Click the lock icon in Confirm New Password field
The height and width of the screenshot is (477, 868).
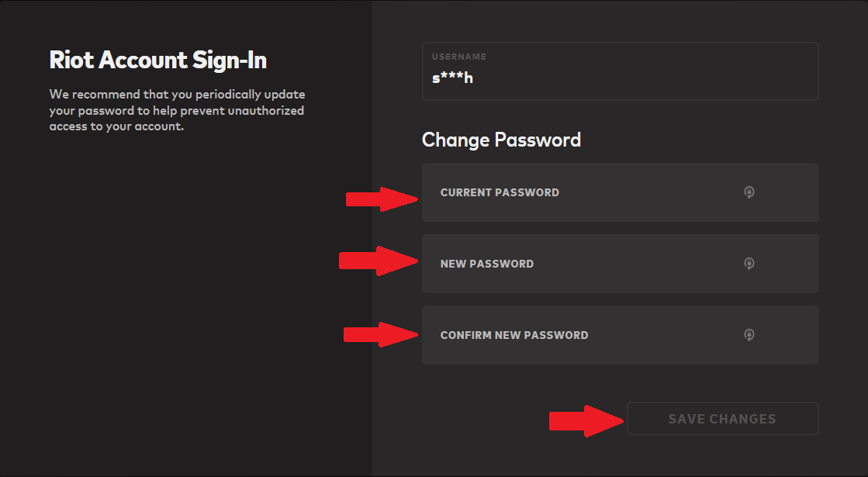[749, 335]
